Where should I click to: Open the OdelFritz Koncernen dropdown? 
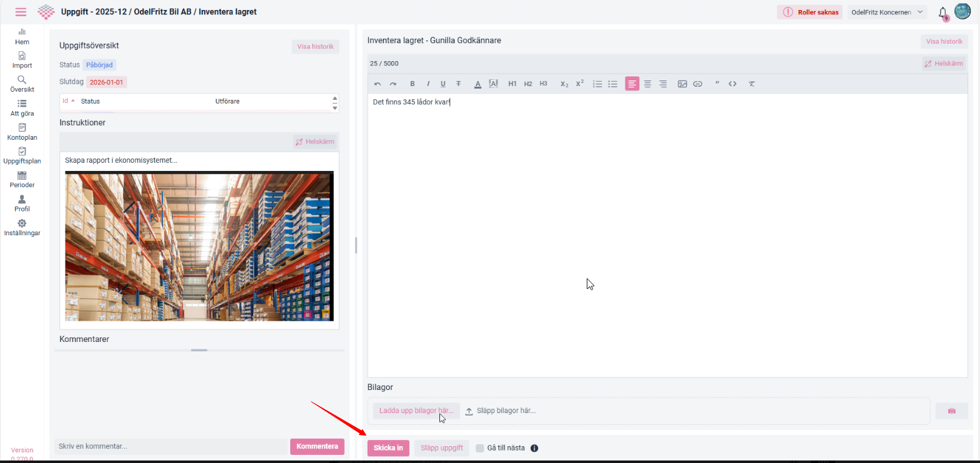coord(886,12)
